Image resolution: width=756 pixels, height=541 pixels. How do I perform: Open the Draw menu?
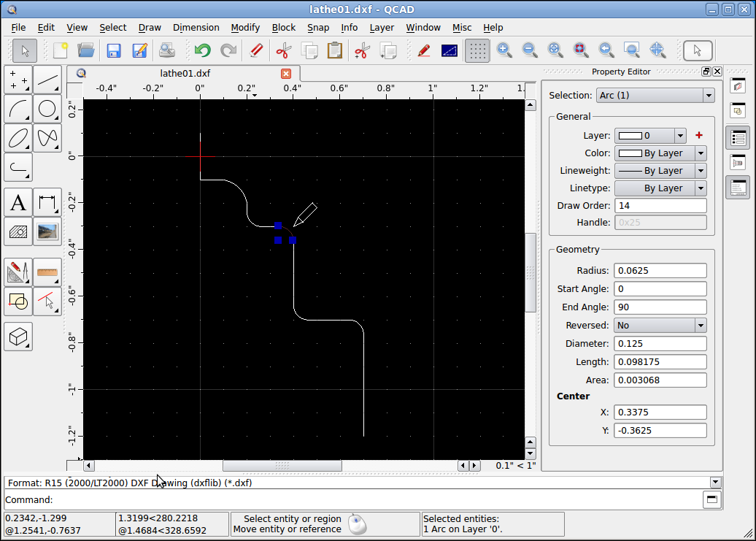[150, 28]
